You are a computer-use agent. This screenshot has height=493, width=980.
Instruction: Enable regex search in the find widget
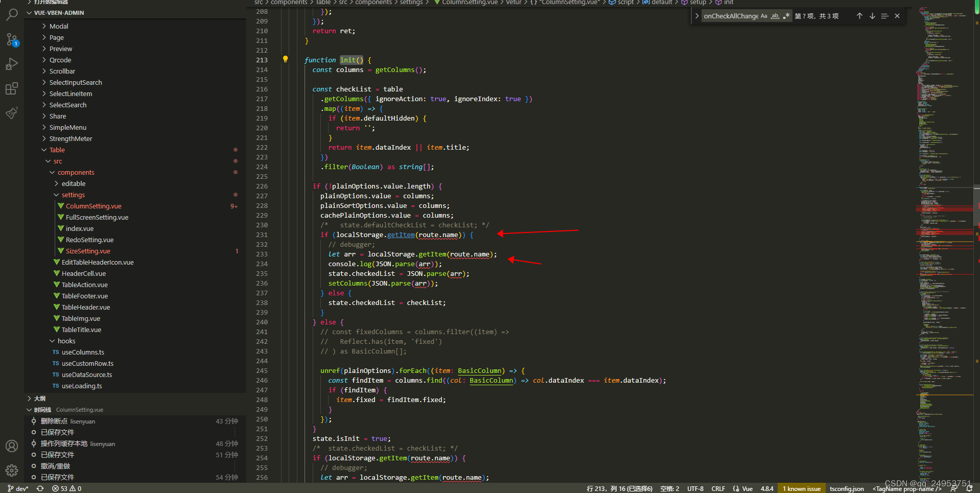(x=786, y=16)
